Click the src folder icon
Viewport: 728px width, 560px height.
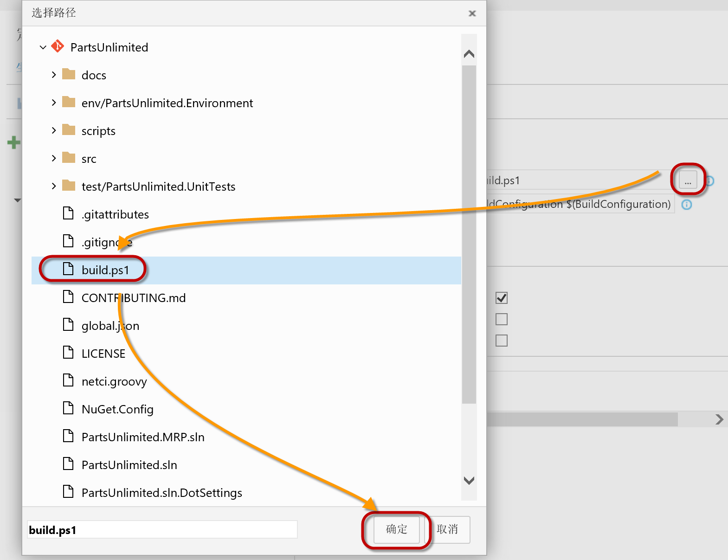(69, 157)
